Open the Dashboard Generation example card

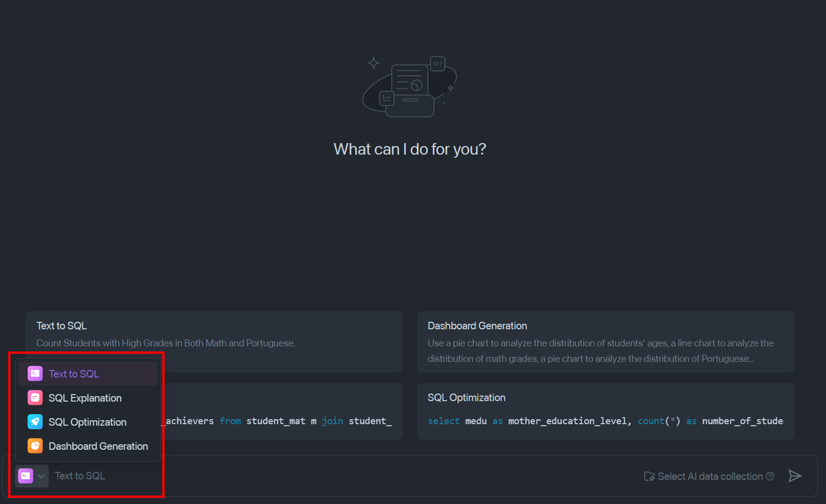605,342
